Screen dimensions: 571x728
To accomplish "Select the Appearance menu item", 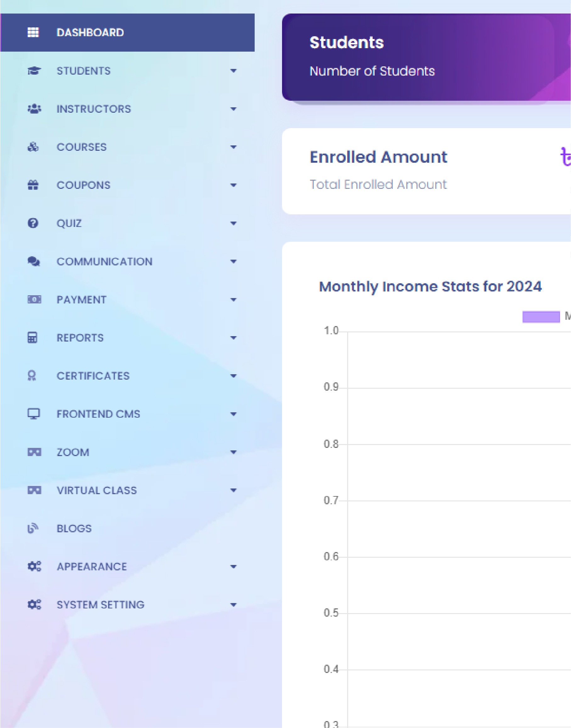I will [x=92, y=567].
